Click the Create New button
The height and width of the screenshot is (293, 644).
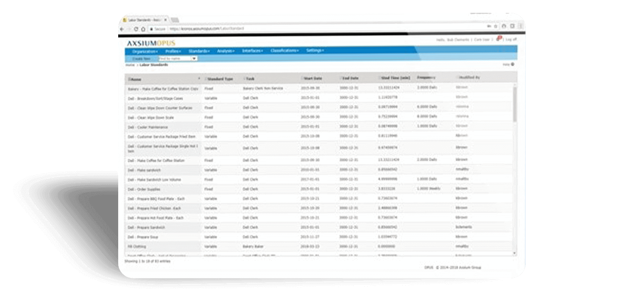[141, 59]
